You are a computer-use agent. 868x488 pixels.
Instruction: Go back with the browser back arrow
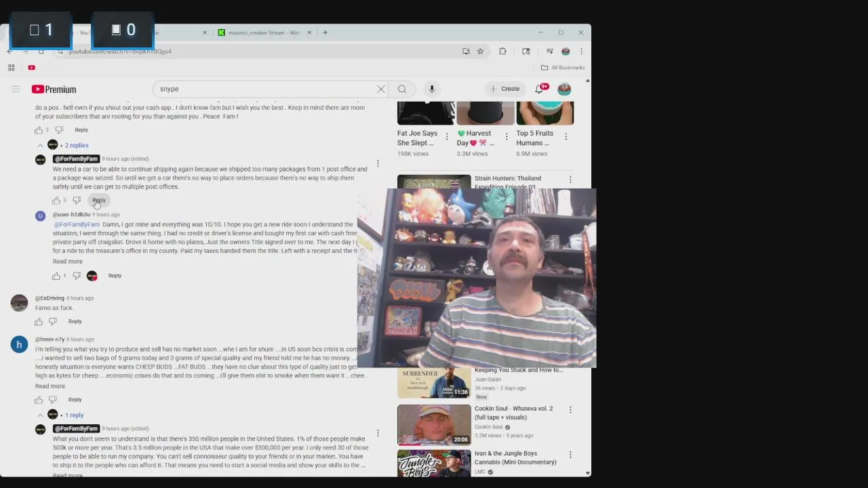9,51
